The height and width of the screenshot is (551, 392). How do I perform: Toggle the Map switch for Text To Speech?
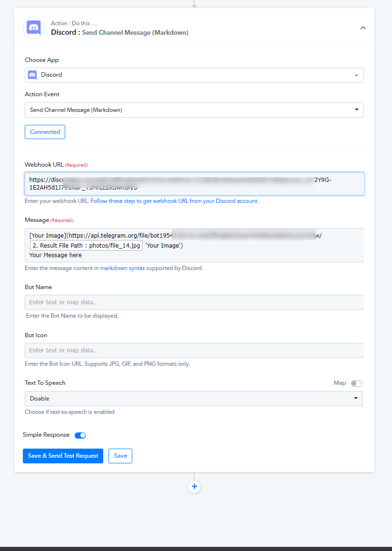coord(356,383)
